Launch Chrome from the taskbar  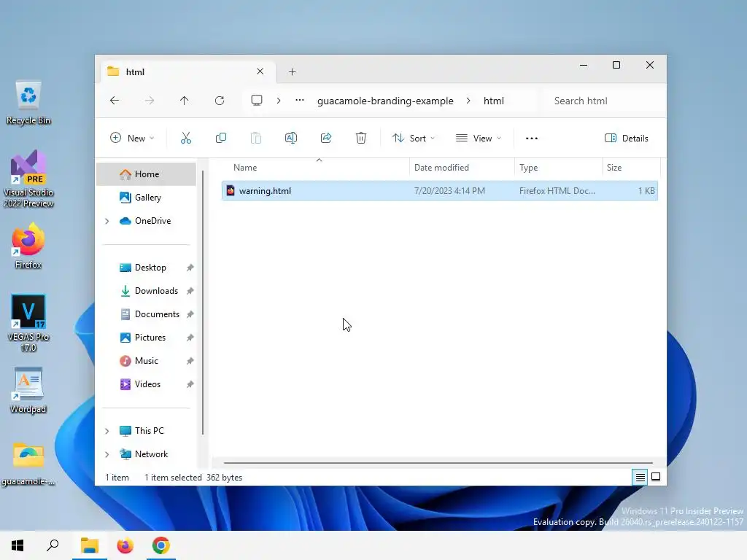pyautogui.click(x=161, y=545)
